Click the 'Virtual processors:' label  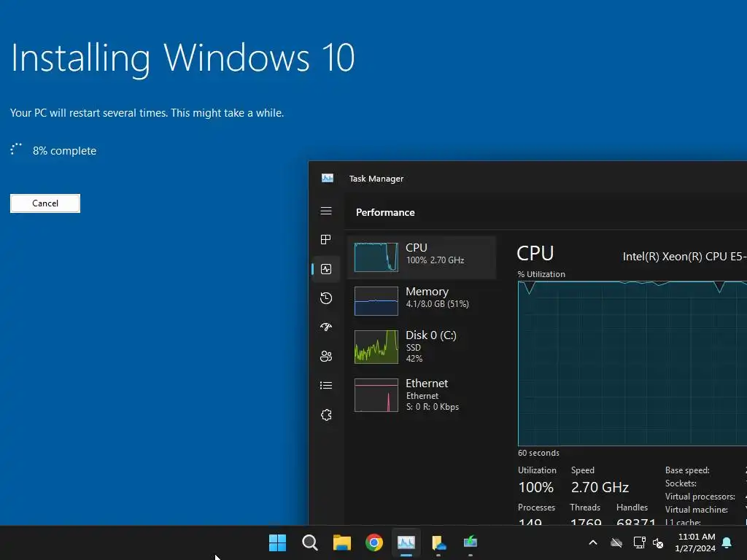point(700,496)
